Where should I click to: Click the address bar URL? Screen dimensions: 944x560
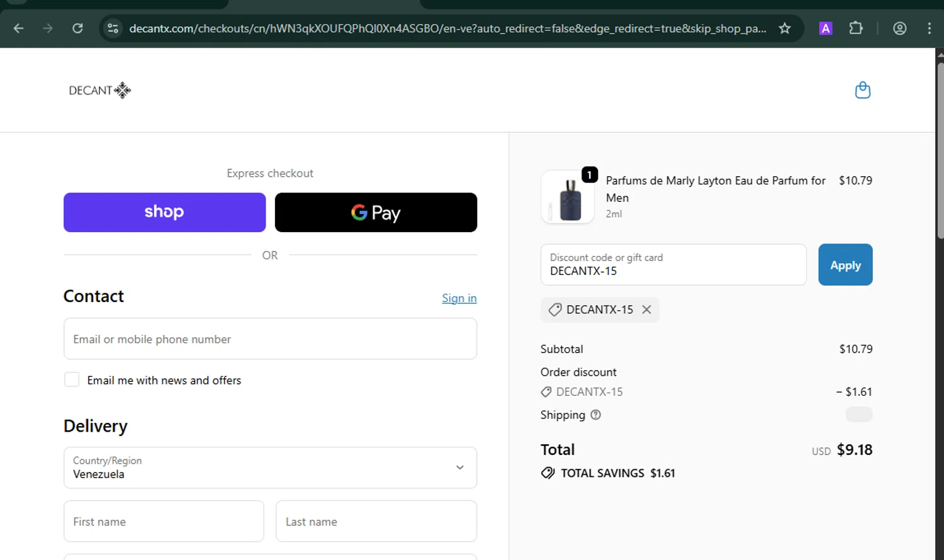click(x=447, y=28)
